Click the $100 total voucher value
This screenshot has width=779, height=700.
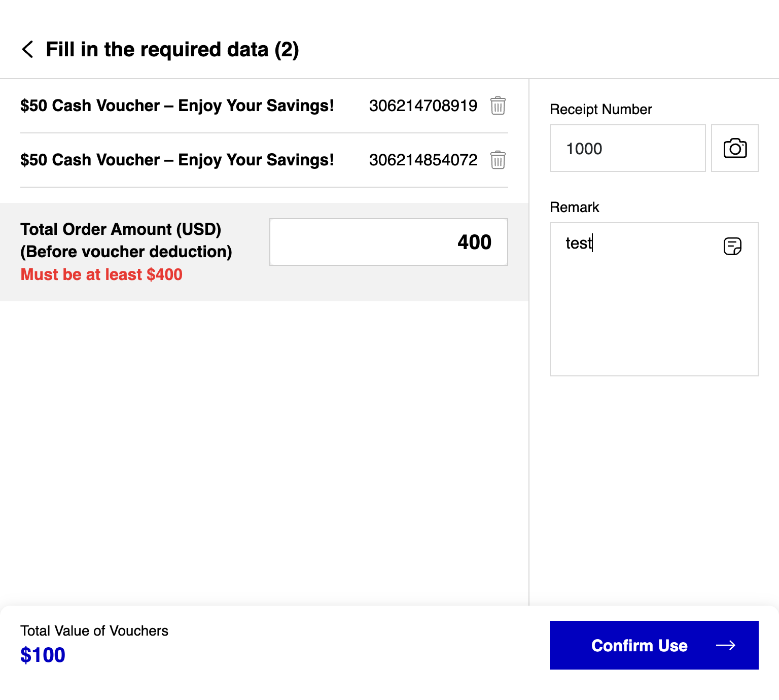[43, 655]
